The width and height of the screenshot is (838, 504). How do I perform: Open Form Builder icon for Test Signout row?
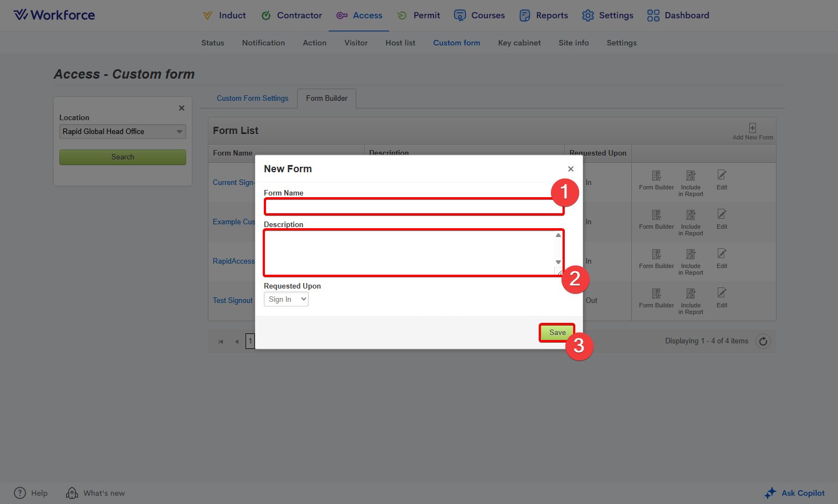click(656, 294)
